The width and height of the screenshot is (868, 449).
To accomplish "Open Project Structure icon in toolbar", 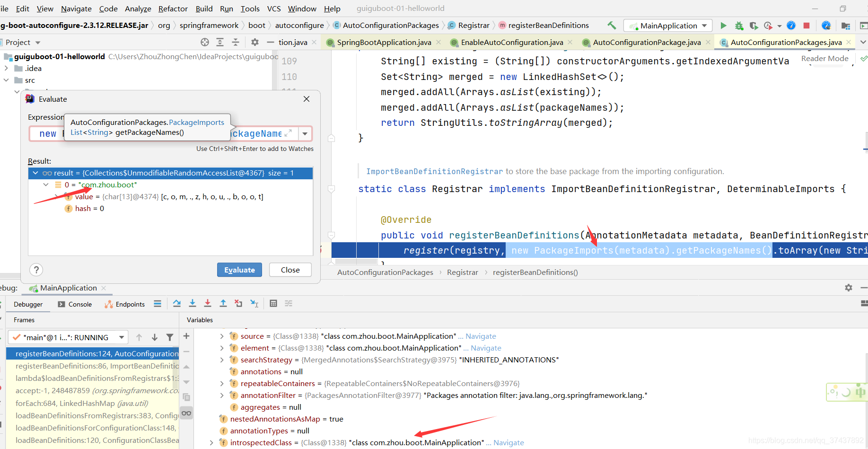I will point(846,26).
